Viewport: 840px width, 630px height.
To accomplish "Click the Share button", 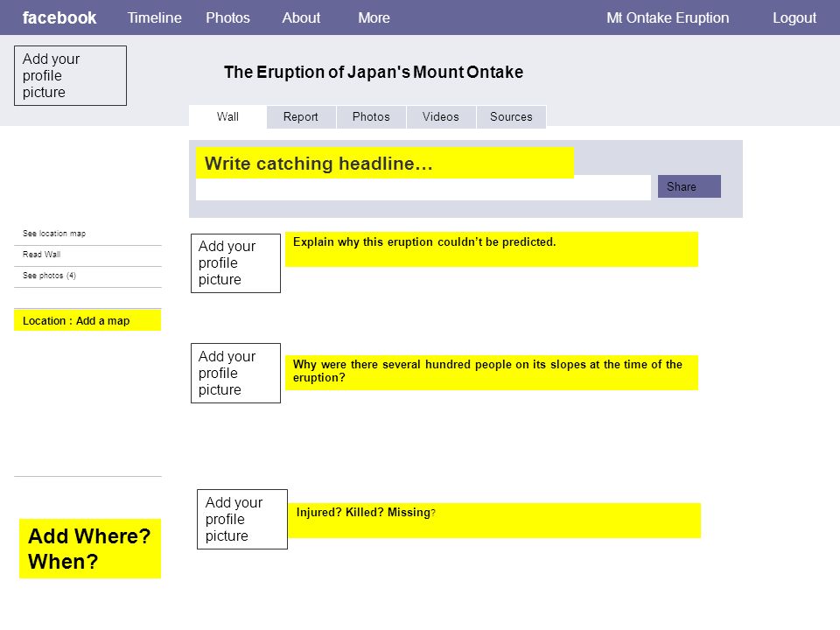I will click(x=689, y=186).
